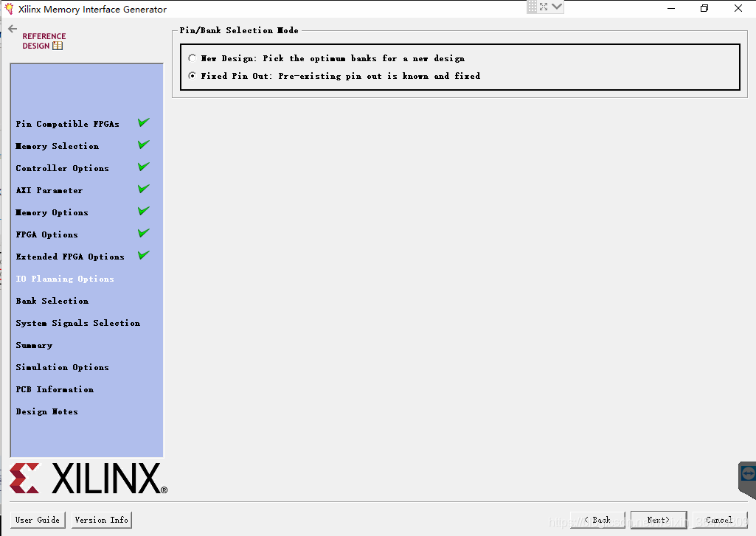Select the New Design radio option
Viewport: 756px width, 536px height.
(193, 58)
